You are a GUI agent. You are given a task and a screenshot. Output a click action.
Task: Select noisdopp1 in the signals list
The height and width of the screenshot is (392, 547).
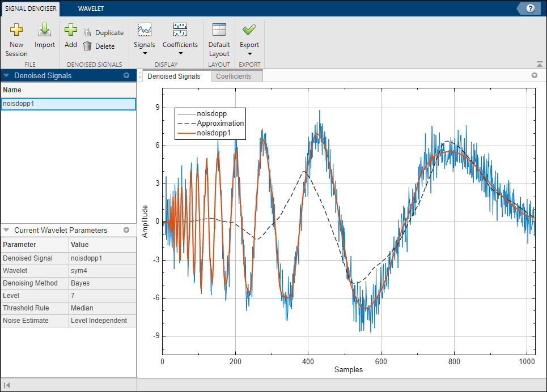pos(68,104)
